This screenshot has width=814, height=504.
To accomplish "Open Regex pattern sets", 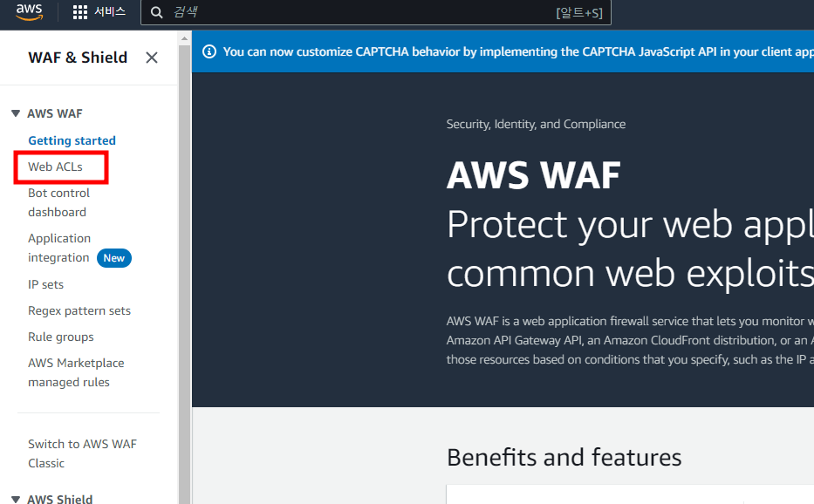I will pos(79,310).
